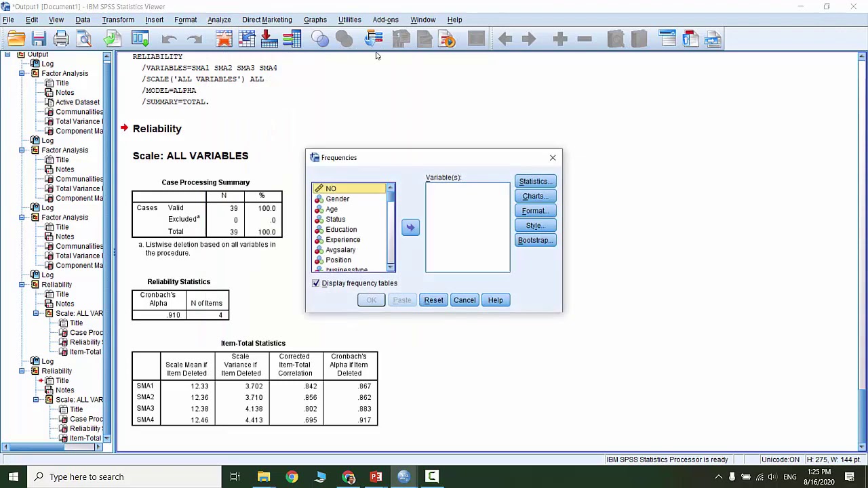Click the Undo arrow in toolbar
This screenshot has height=488, width=868.
tap(170, 39)
